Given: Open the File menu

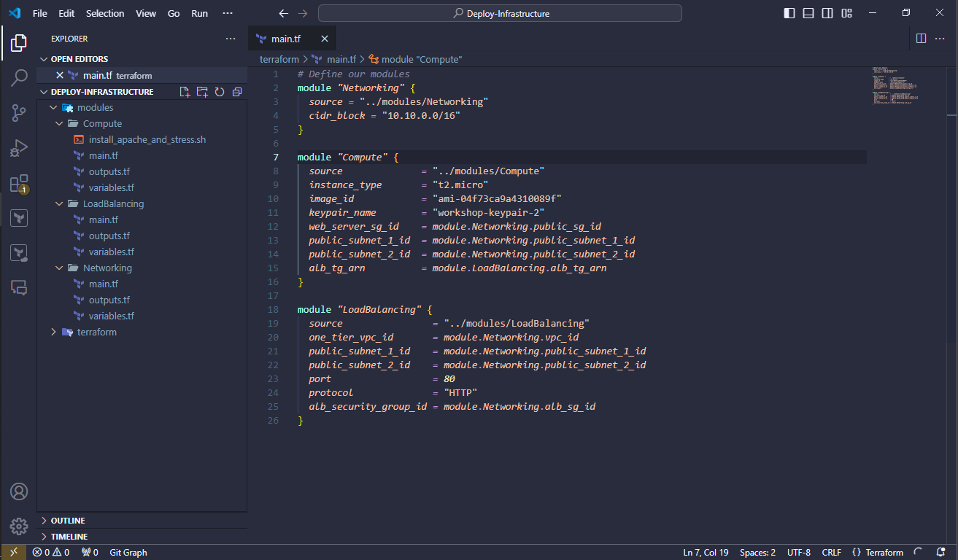Looking at the screenshot, I should (x=39, y=13).
